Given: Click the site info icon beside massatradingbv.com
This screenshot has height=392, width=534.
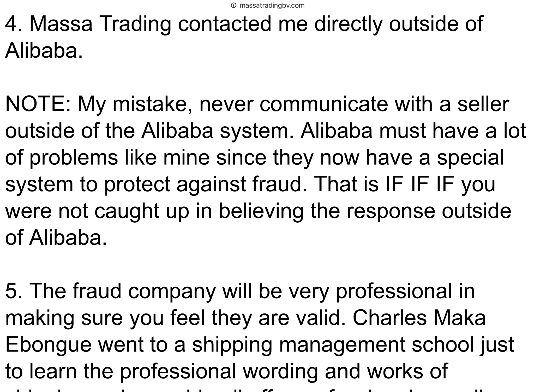Looking at the screenshot, I should [234, 5].
